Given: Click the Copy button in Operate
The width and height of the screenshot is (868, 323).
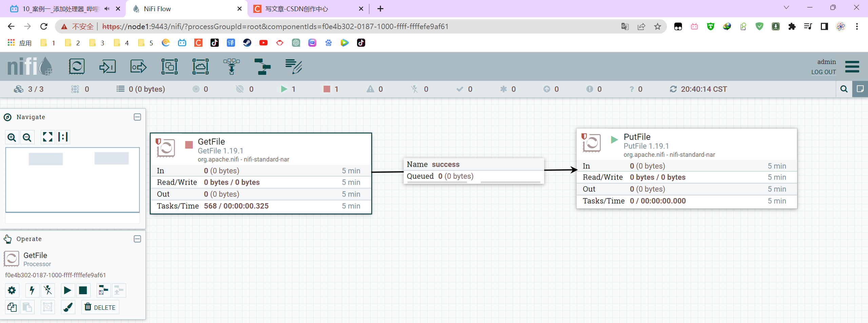Looking at the screenshot, I should tap(12, 307).
